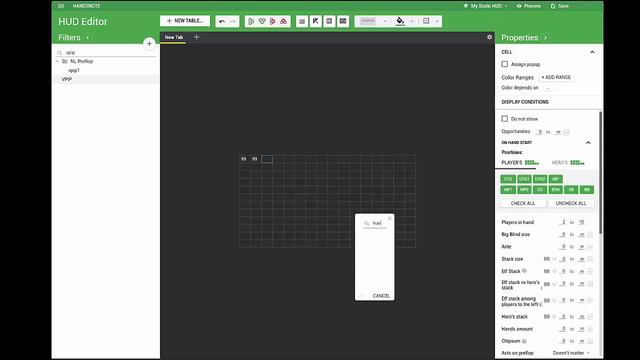Click NEW TABLE button
640x360 pixels.
pos(185,21)
